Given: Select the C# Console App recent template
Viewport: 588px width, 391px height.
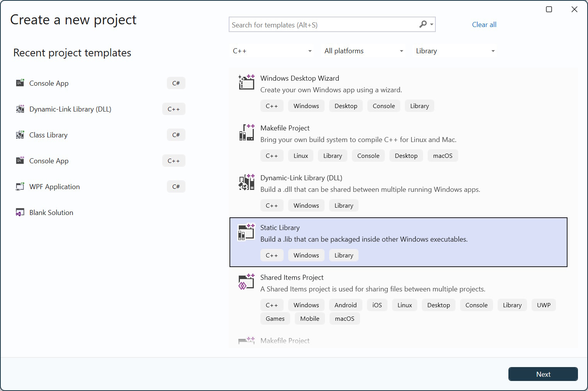Looking at the screenshot, I should [x=49, y=83].
